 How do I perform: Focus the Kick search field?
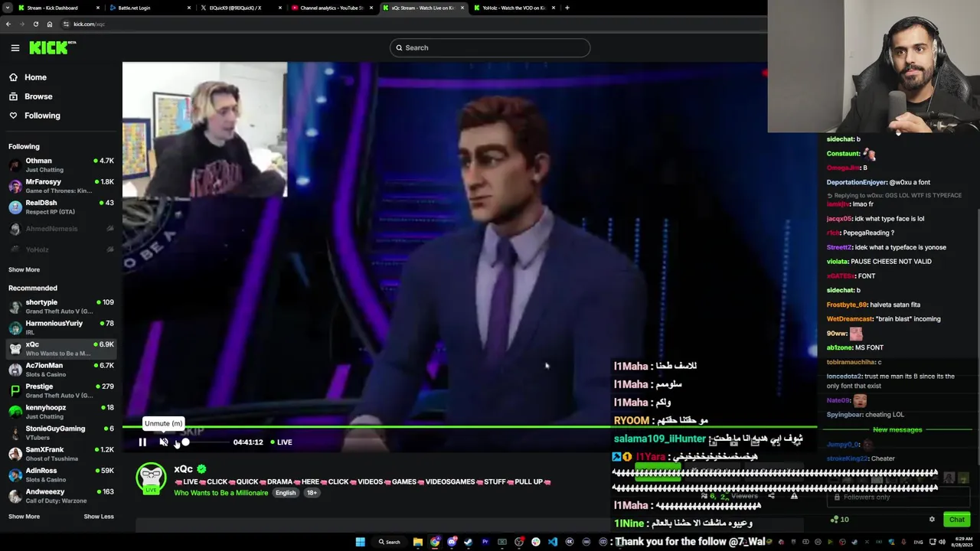(490, 47)
